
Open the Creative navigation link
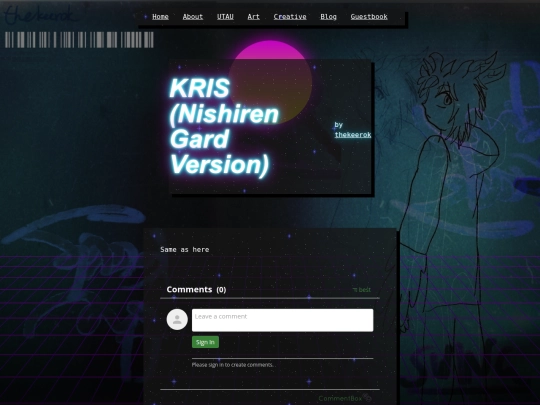(x=290, y=17)
